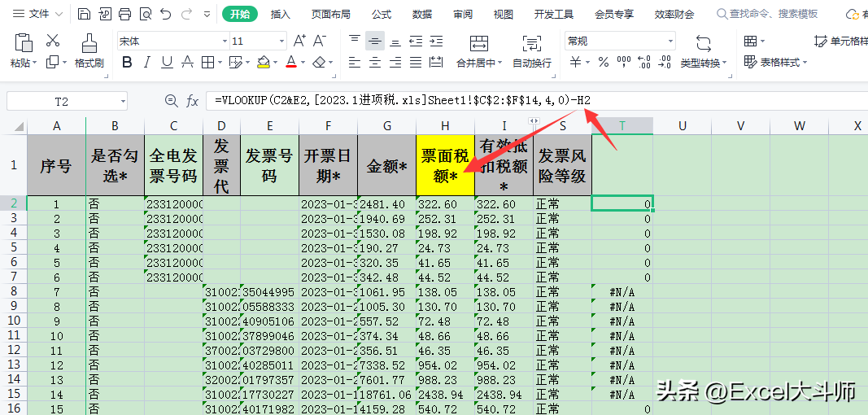868x415 pixels.
Task: Click the export-to-PDF icon beside Save
Action: 105,14
